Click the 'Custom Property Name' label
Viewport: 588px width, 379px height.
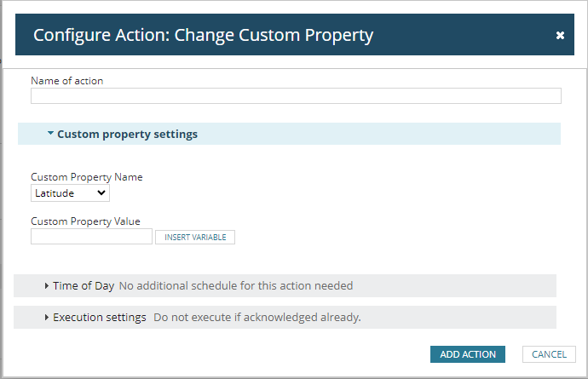click(x=87, y=177)
